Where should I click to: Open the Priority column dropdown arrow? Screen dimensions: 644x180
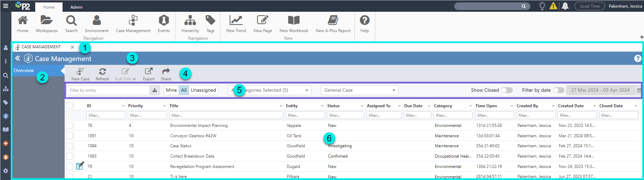(164, 106)
